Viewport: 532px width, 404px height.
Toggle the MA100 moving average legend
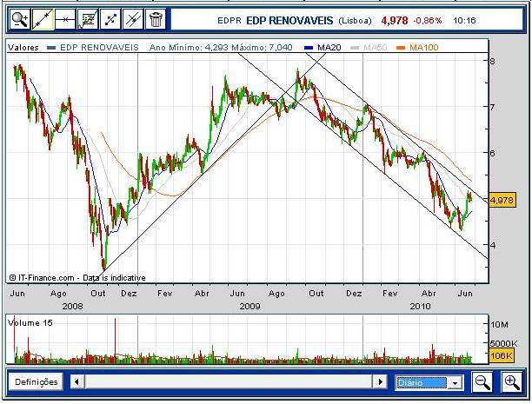pyautogui.click(x=423, y=48)
